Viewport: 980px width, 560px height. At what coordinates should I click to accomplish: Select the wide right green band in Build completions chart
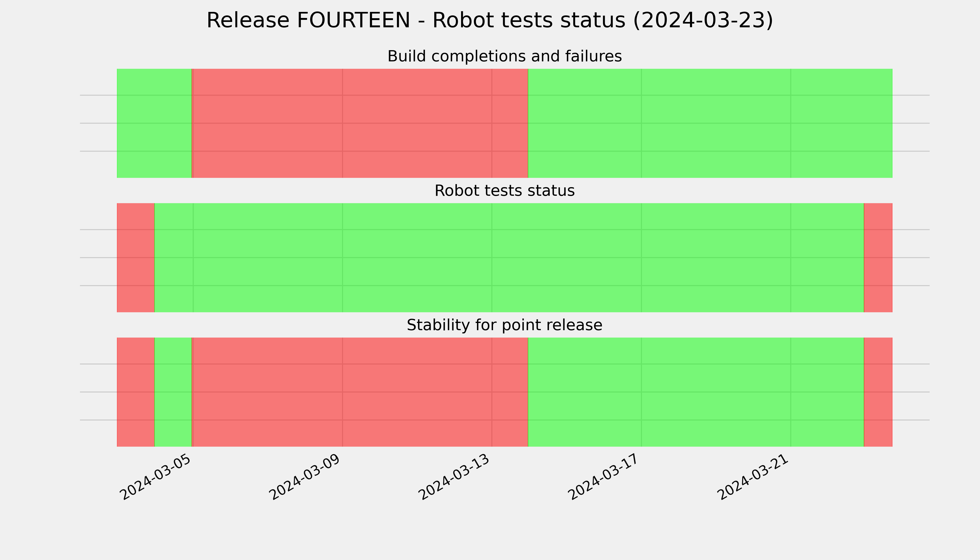pos(710,123)
